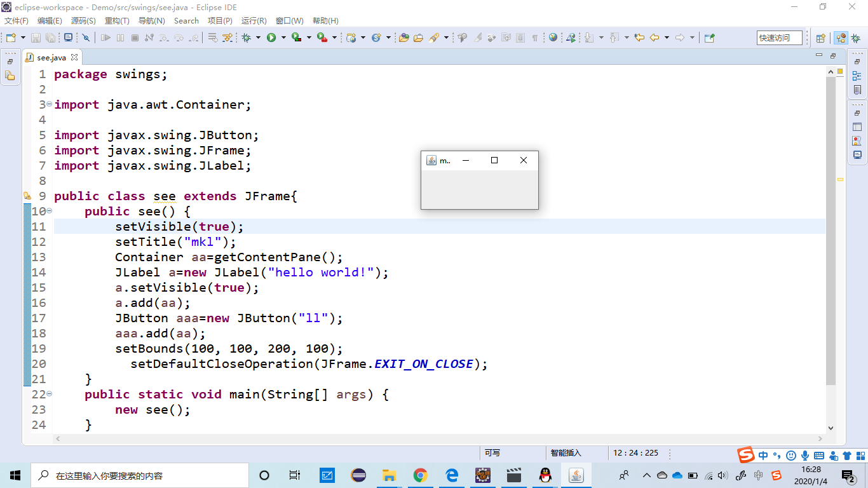
Task: Toggle Skip All Breakpoints icon
Action: tap(86, 37)
